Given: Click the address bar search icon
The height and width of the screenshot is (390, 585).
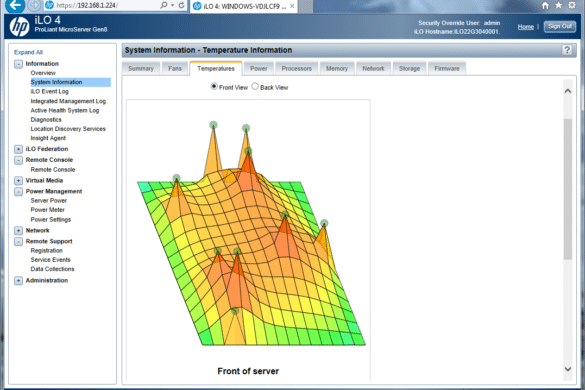Looking at the screenshot, I should pyautogui.click(x=163, y=5).
